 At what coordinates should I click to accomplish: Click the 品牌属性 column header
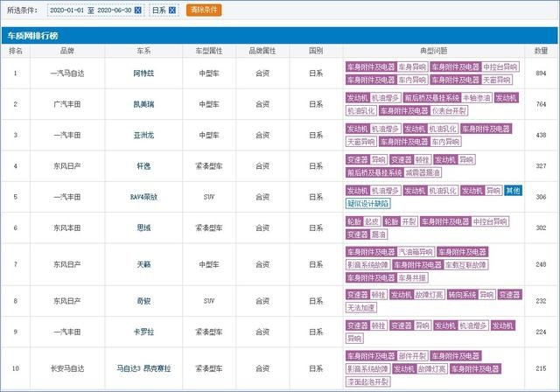(262, 51)
